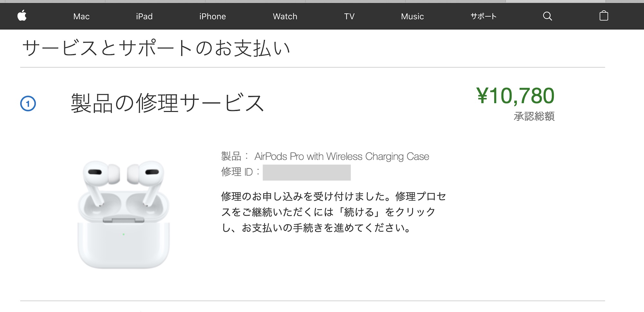Open the search magnifier icon
The width and height of the screenshot is (644, 312).
[x=547, y=16]
